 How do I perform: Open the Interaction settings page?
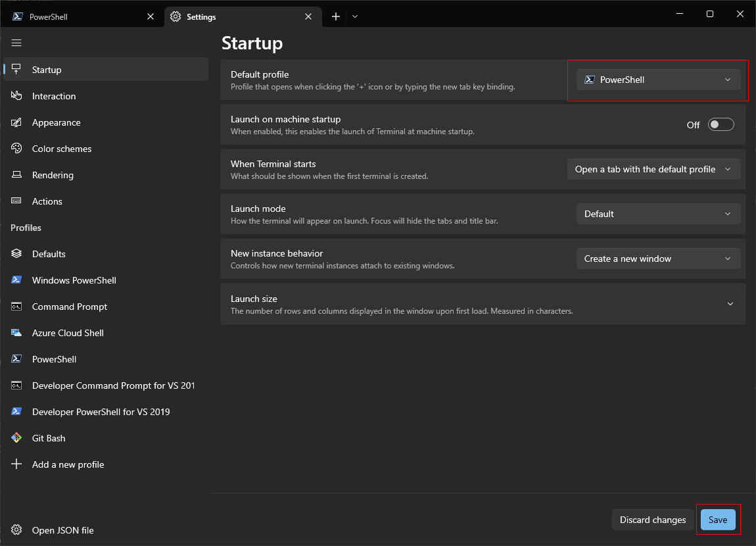coord(106,96)
